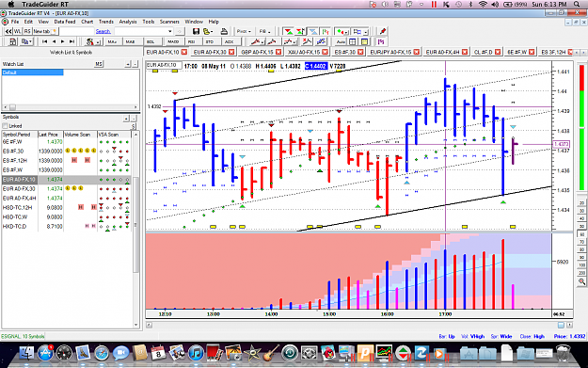The width and height of the screenshot is (588, 368).
Task: Open the symbol search combo box
Action: pos(144,31)
